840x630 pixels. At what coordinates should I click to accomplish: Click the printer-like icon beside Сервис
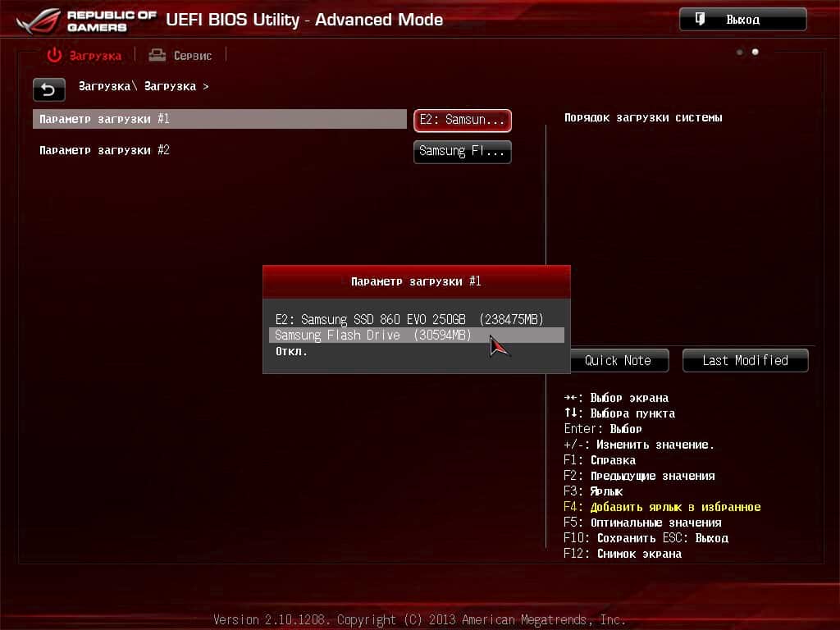click(157, 55)
